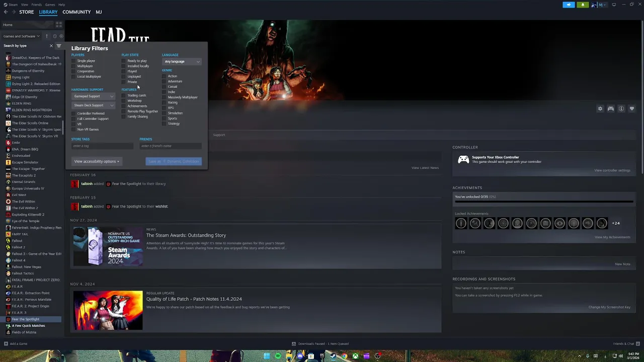644x362 pixels.
Task: Click Add a Game plus icon
Action: [x=6, y=344]
